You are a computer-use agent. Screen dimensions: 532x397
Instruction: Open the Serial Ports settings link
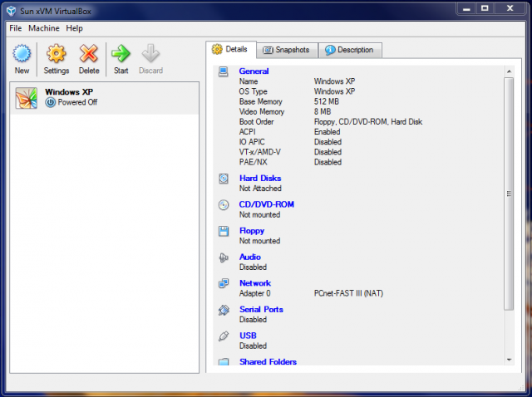point(261,310)
